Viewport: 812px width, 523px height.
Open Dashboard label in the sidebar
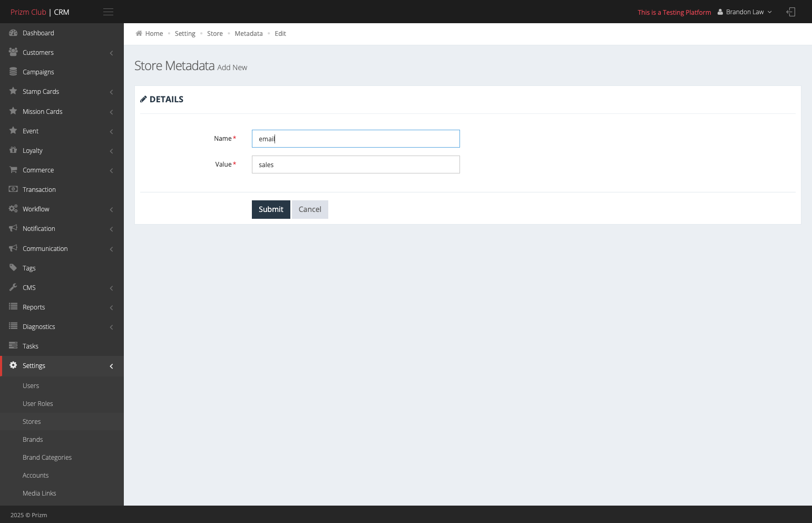coord(38,33)
